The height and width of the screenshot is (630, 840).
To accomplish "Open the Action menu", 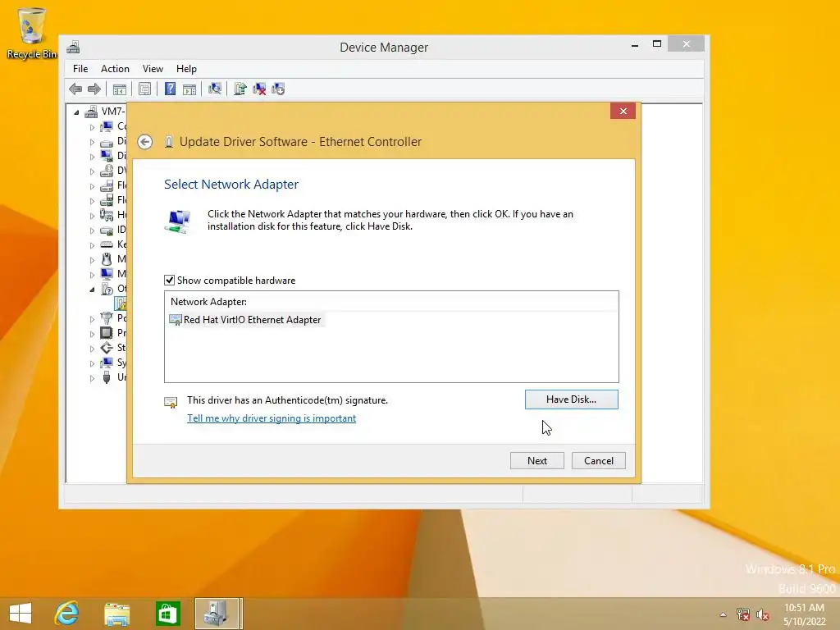I will point(115,69).
